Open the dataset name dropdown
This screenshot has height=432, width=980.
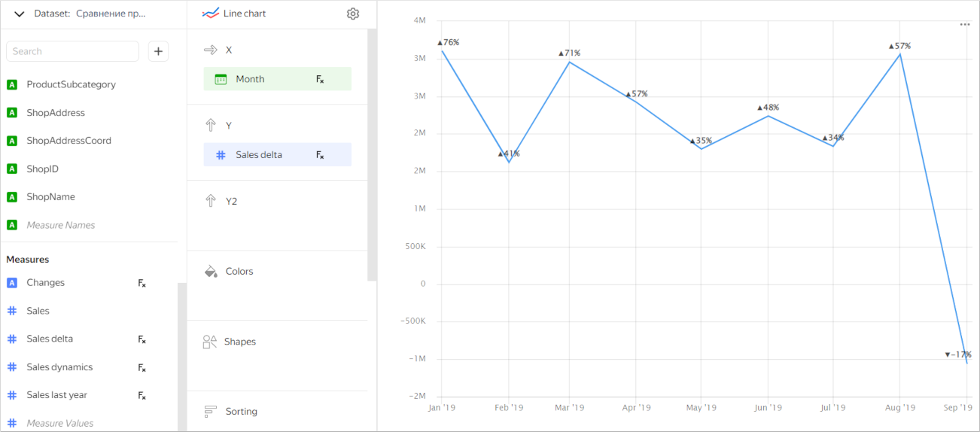(111, 14)
